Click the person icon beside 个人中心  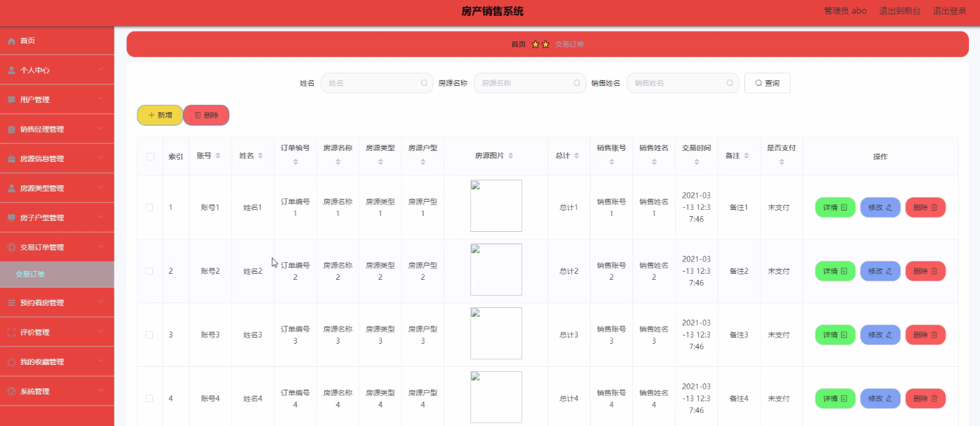[x=11, y=71]
